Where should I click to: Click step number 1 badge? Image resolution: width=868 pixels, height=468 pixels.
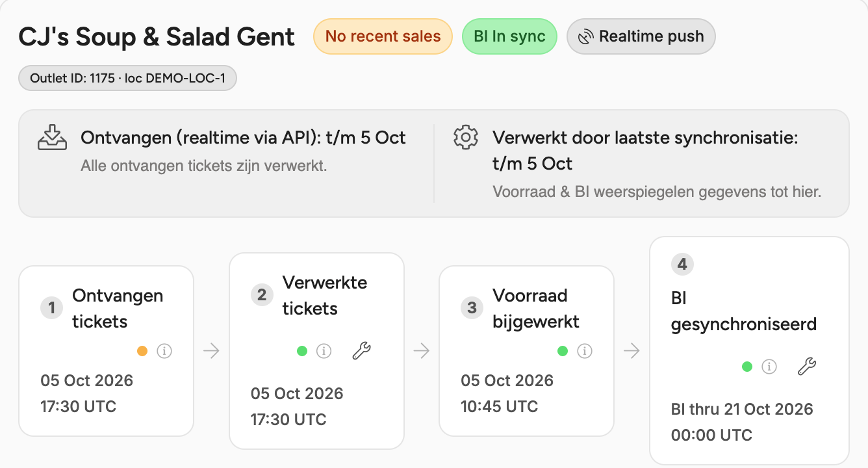[x=52, y=308]
